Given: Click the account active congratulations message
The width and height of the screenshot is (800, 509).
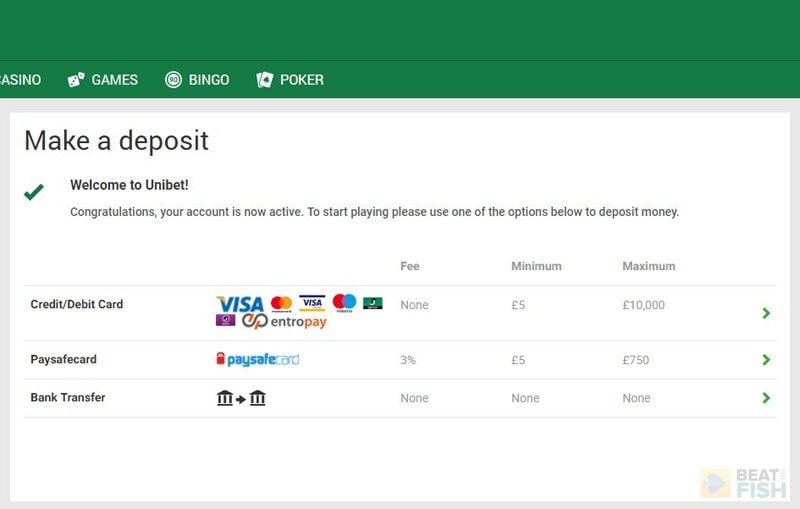Looking at the screenshot, I should click(374, 212).
